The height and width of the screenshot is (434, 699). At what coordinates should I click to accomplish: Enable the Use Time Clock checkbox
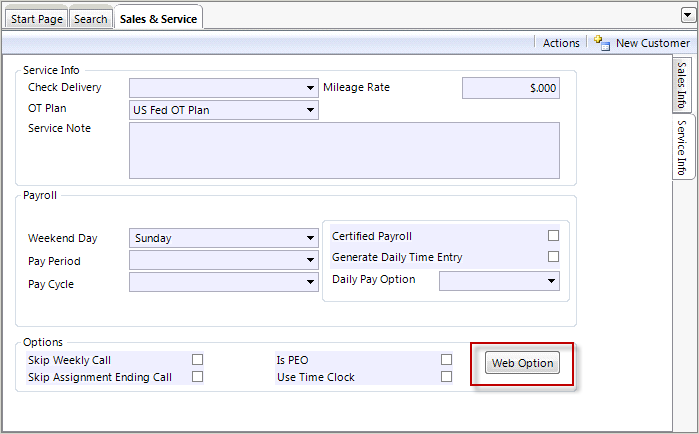pos(446,377)
